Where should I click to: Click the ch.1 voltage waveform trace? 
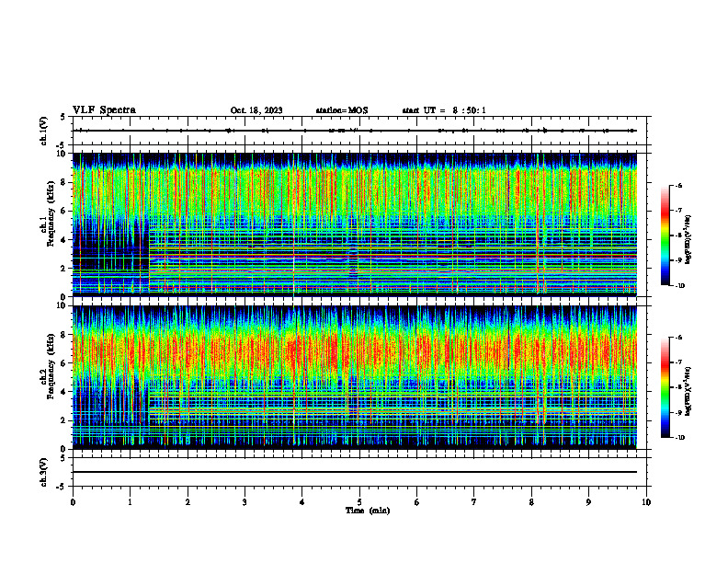(x=354, y=131)
